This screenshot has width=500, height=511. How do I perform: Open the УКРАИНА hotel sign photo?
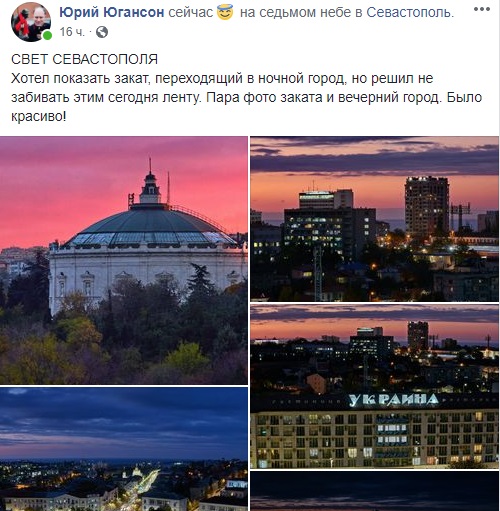click(375, 386)
